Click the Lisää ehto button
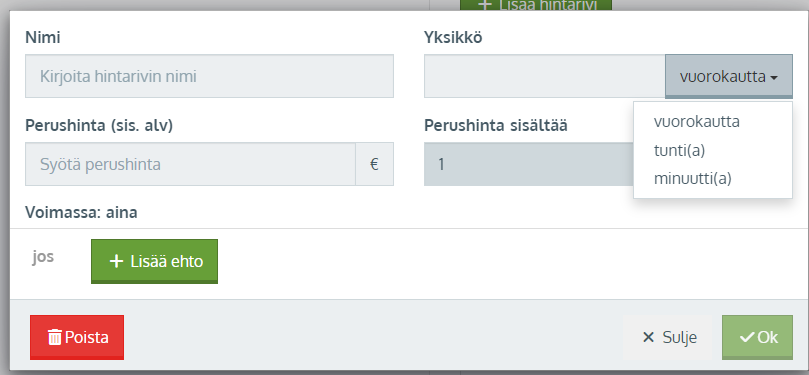This screenshot has height=375, width=809. tap(154, 262)
